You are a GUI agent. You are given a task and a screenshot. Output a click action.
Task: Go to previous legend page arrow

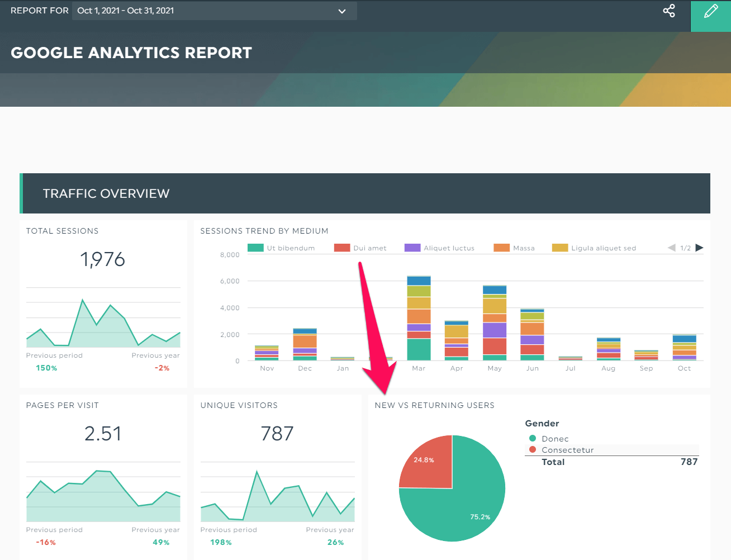[672, 248]
